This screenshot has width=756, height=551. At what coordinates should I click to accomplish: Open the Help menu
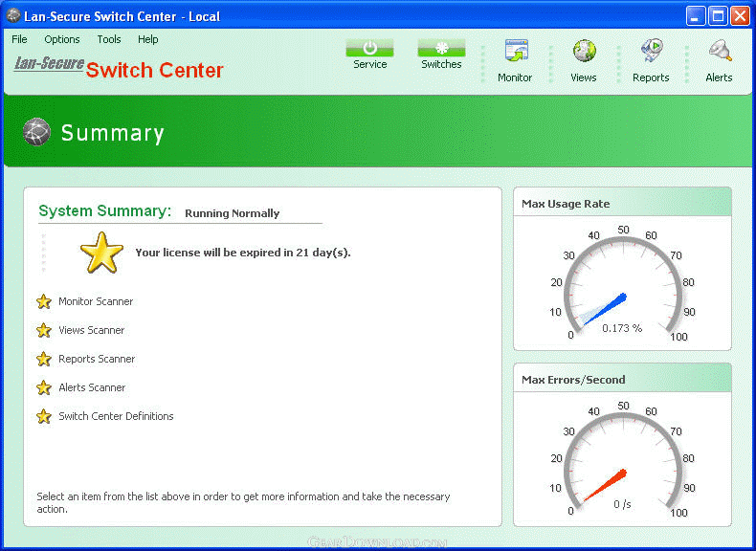coord(148,39)
